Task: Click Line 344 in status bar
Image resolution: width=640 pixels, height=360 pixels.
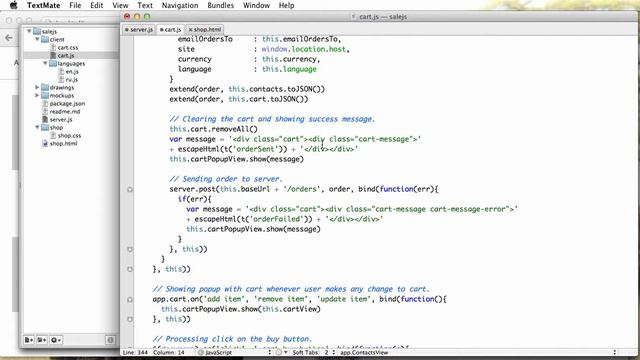Action: (136, 352)
